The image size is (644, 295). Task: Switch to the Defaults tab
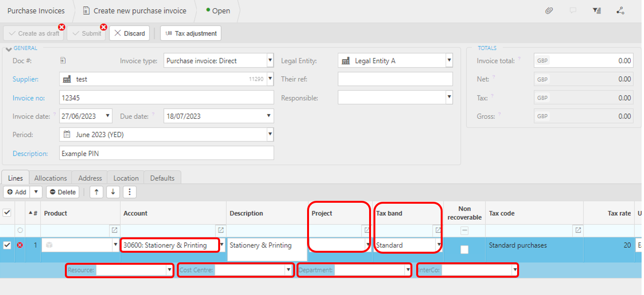(x=162, y=178)
